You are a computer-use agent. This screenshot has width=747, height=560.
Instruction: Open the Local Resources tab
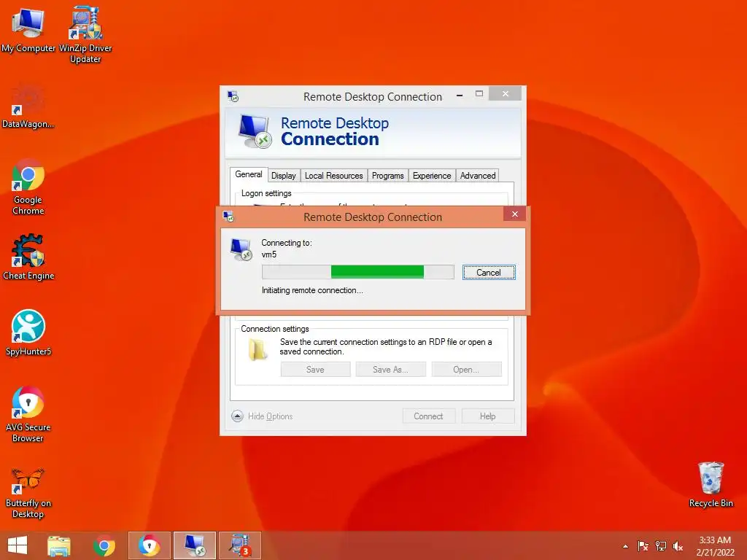point(333,176)
